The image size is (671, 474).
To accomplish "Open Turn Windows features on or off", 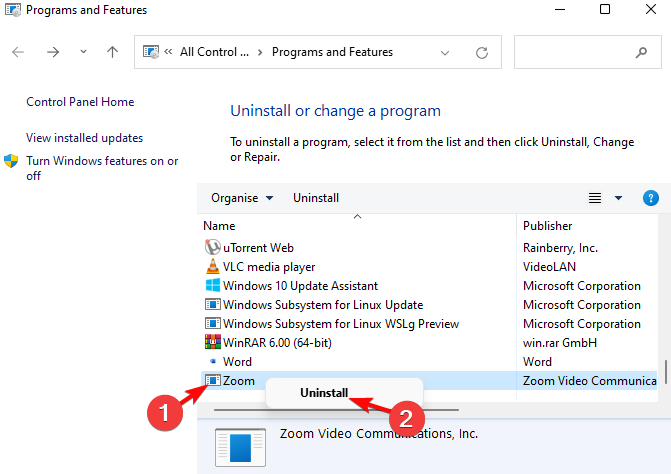I will click(x=102, y=168).
